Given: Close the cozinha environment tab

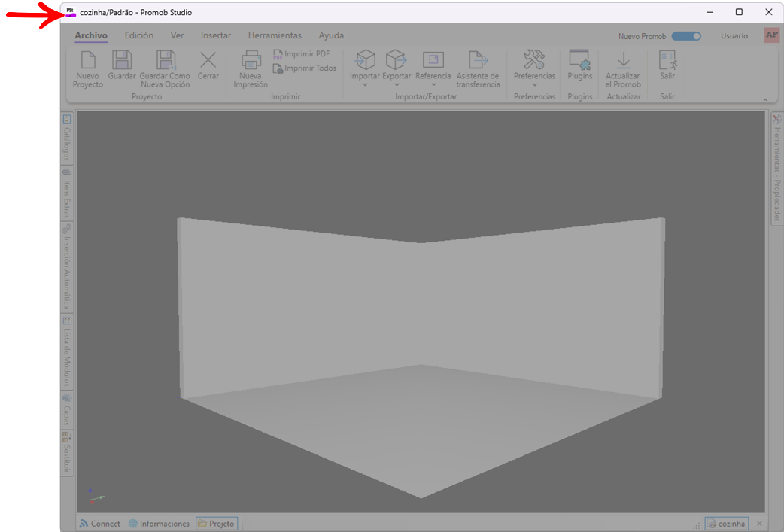Looking at the screenshot, I should (759, 524).
